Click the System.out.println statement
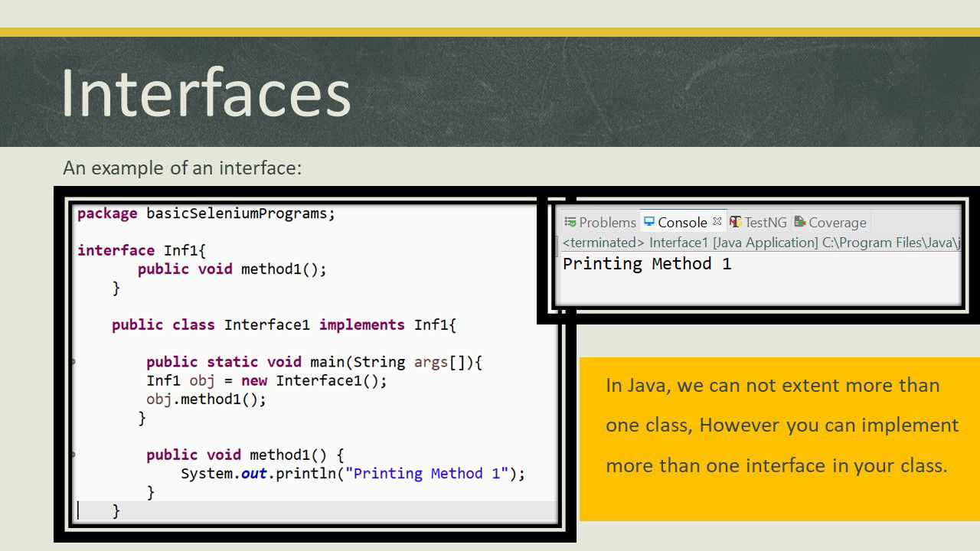The height and width of the screenshot is (551, 980). coord(353,474)
